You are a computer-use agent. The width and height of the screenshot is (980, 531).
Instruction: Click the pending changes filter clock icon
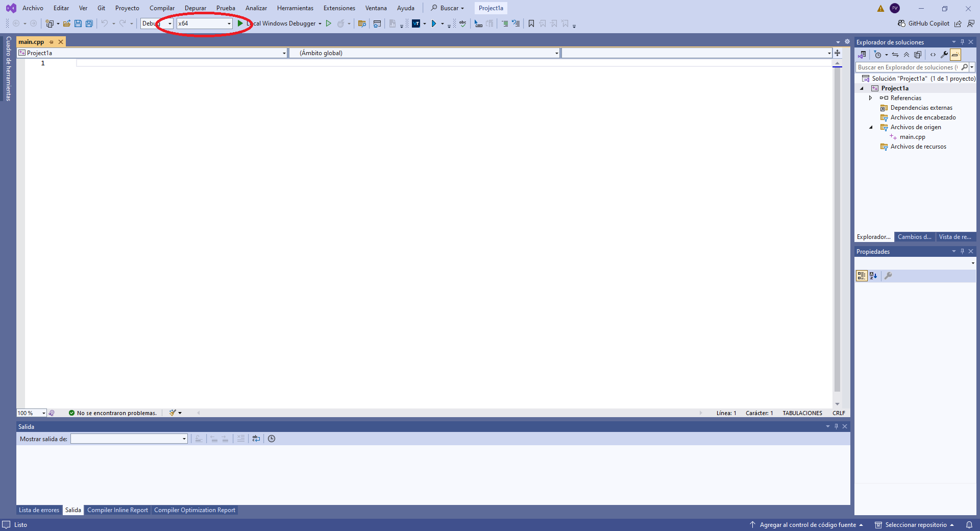pos(878,55)
